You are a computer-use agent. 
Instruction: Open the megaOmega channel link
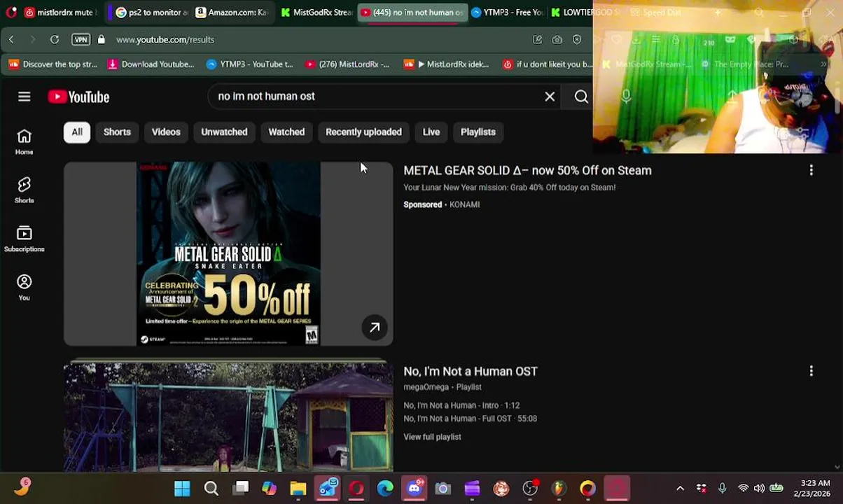pos(426,387)
